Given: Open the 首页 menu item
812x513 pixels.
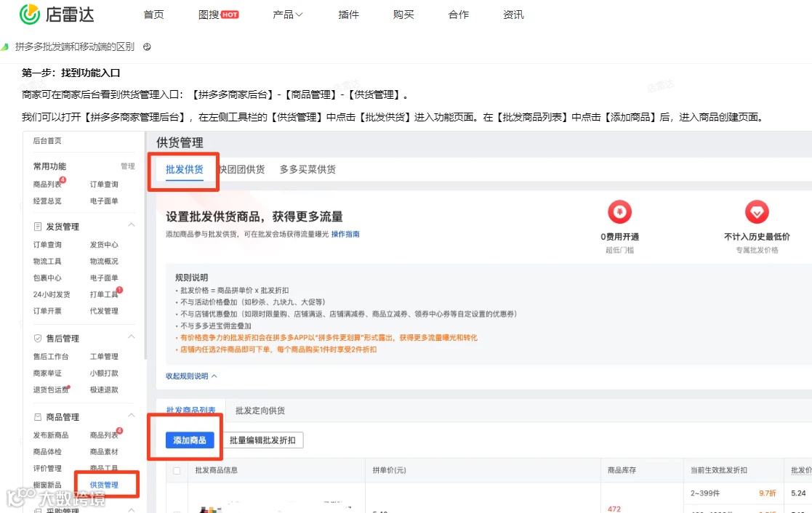Looking at the screenshot, I should pos(154,15).
